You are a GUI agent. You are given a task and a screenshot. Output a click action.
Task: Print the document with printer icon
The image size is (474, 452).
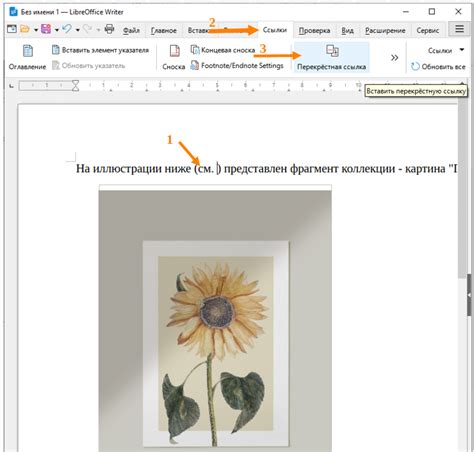[109, 29]
